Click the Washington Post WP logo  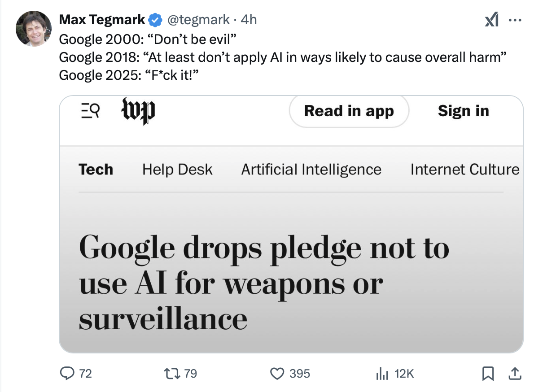[x=138, y=111]
